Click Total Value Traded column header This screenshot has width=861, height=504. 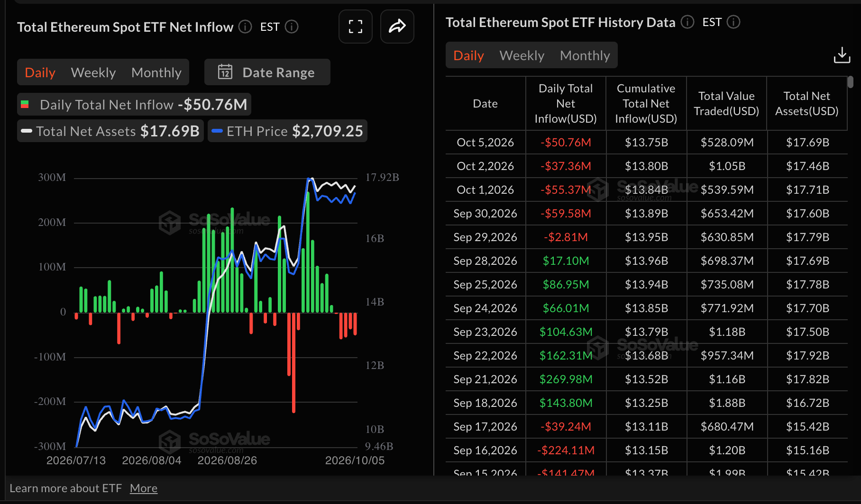pos(726,103)
